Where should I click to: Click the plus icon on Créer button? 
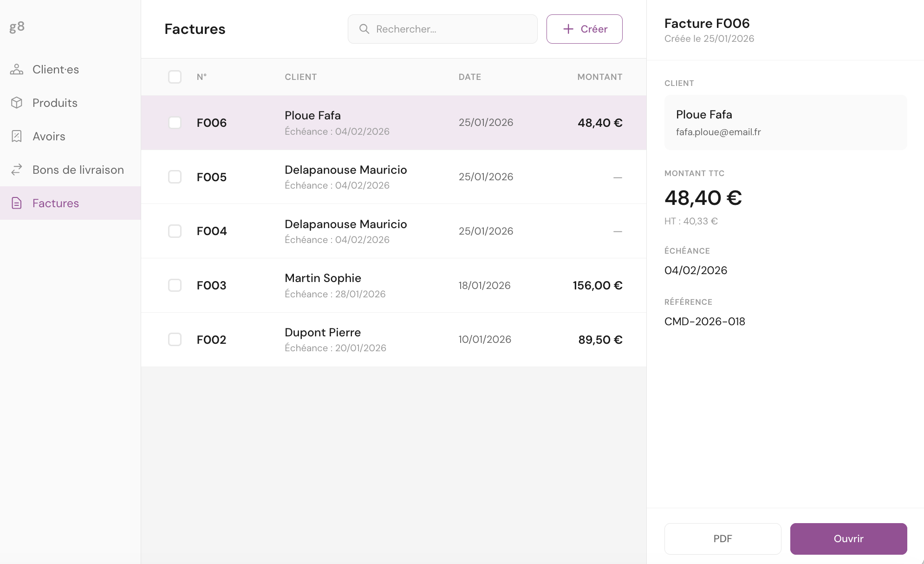(568, 29)
